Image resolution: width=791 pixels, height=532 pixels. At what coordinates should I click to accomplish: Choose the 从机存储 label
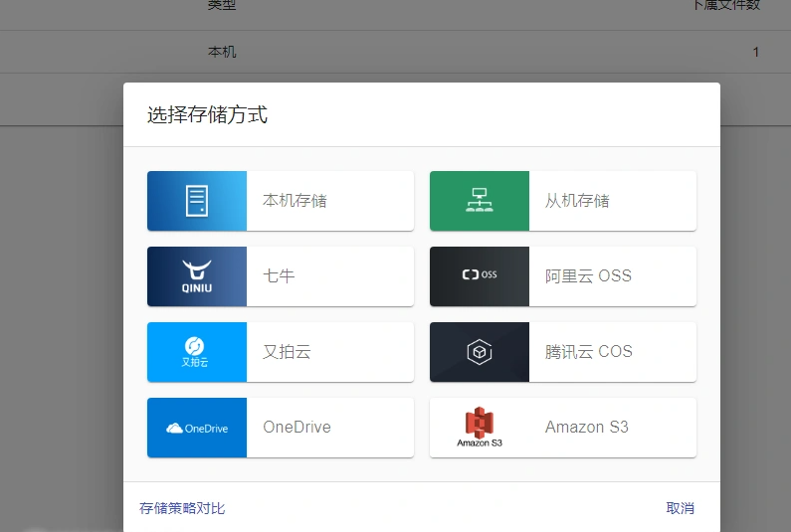577,201
